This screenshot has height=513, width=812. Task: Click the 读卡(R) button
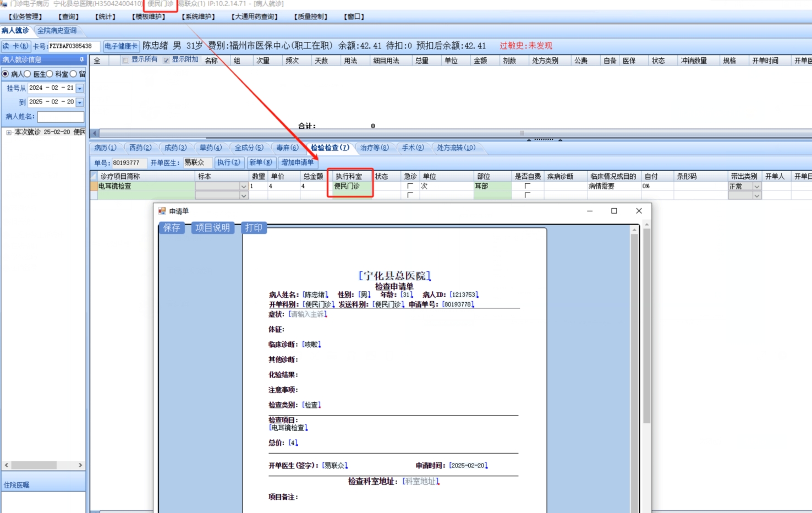pos(15,46)
